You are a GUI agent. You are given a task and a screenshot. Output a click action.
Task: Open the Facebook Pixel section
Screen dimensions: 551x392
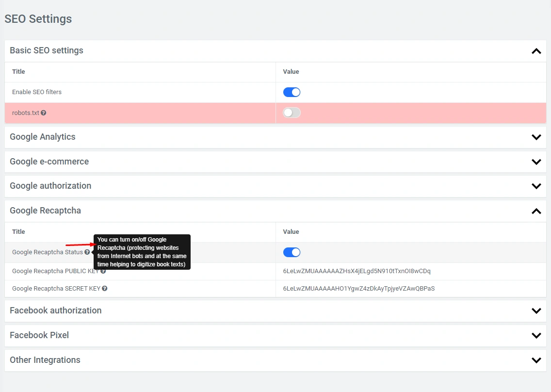coord(536,335)
